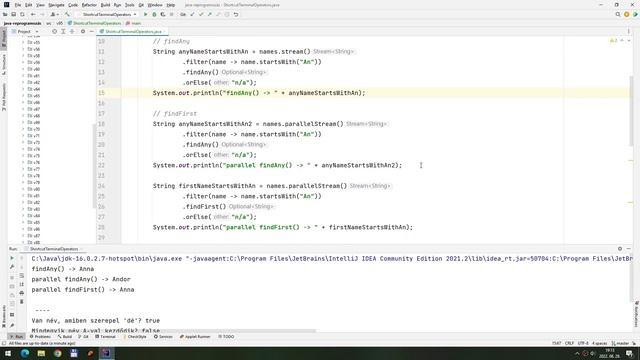This screenshot has height=360, width=640.
Task: Open the TODO tool tab
Action: pos(226,337)
